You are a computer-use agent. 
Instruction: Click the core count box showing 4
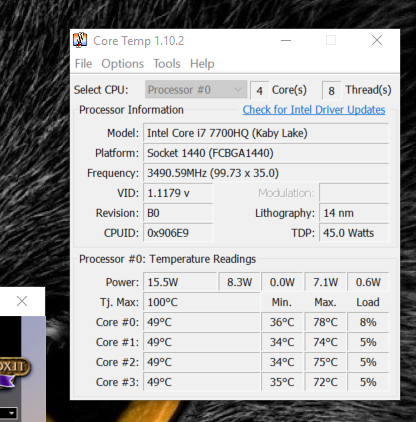[259, 90]
